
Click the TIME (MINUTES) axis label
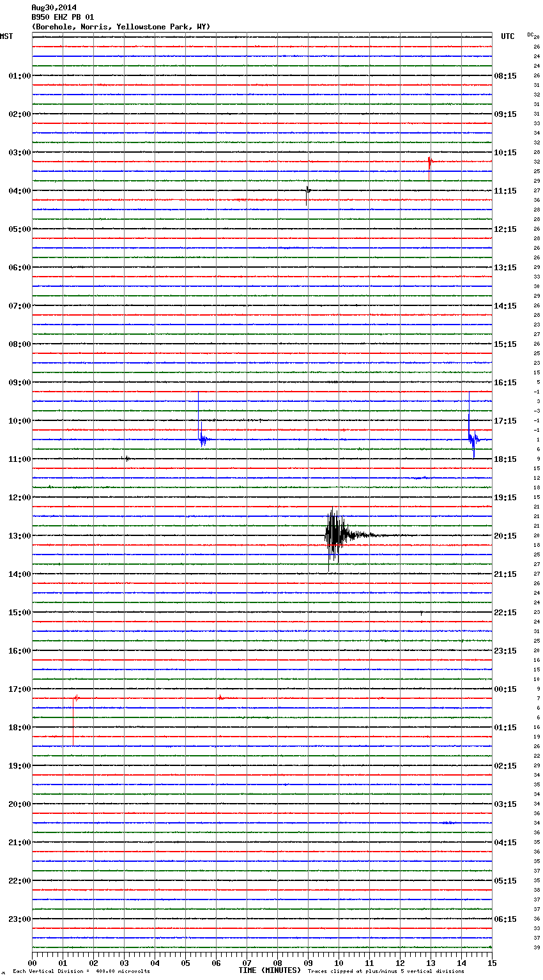[270, 970]
